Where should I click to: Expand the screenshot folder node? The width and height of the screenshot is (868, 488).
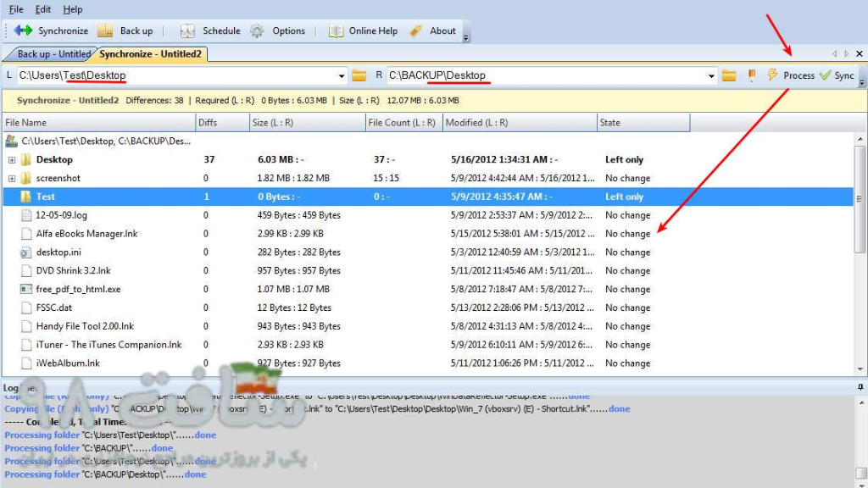(12, 178)
